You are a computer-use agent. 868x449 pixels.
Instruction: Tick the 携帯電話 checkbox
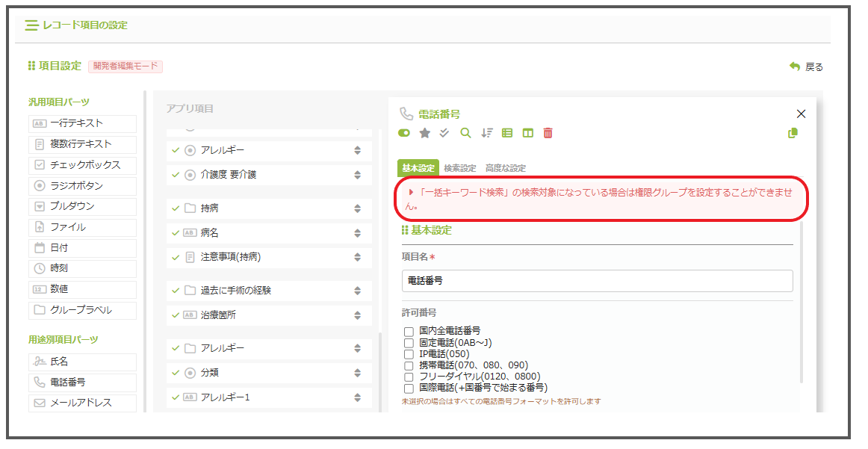(x=409, y=365)
